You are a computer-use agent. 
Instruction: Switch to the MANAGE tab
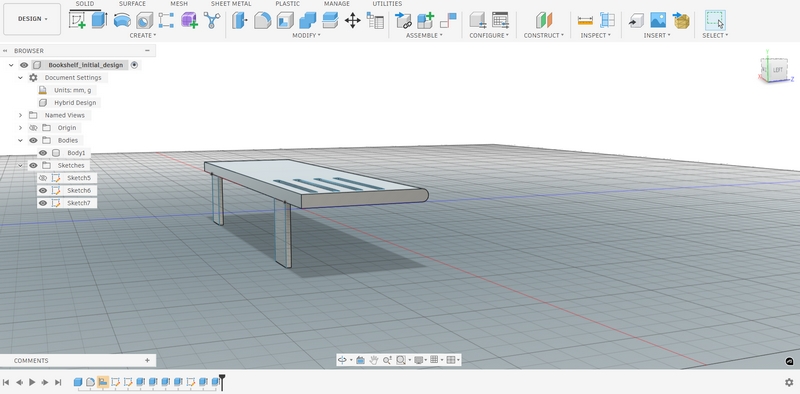[x=337, y=4]
